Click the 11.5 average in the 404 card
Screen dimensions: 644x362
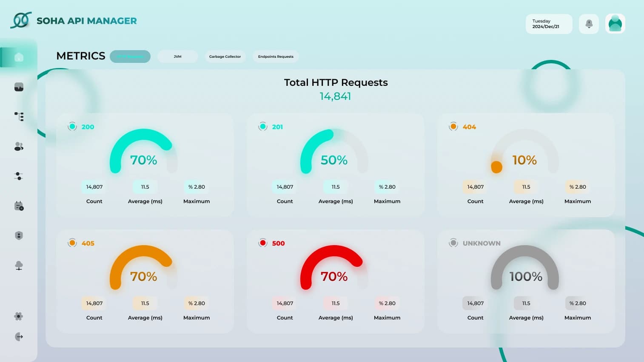point(526,187)
